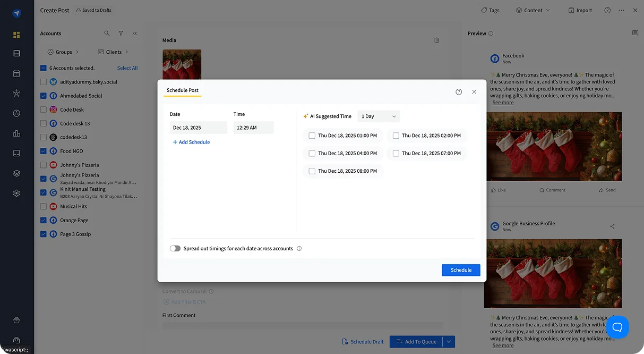The width and height of the screenshot is (644, 354).
Task: Check the Musical Hits account checkbox
Action: click(x=43, y=206)
